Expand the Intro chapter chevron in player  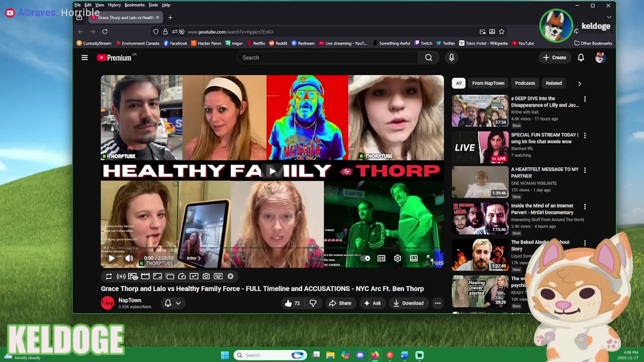click(199, 258)
